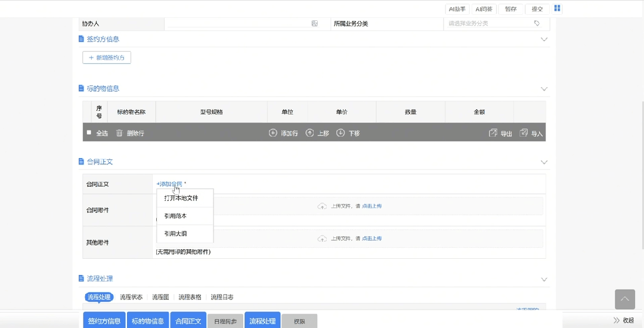Click the cloud upload icon for 其他附件
644x328 pixels.
(x=323, y=239)
